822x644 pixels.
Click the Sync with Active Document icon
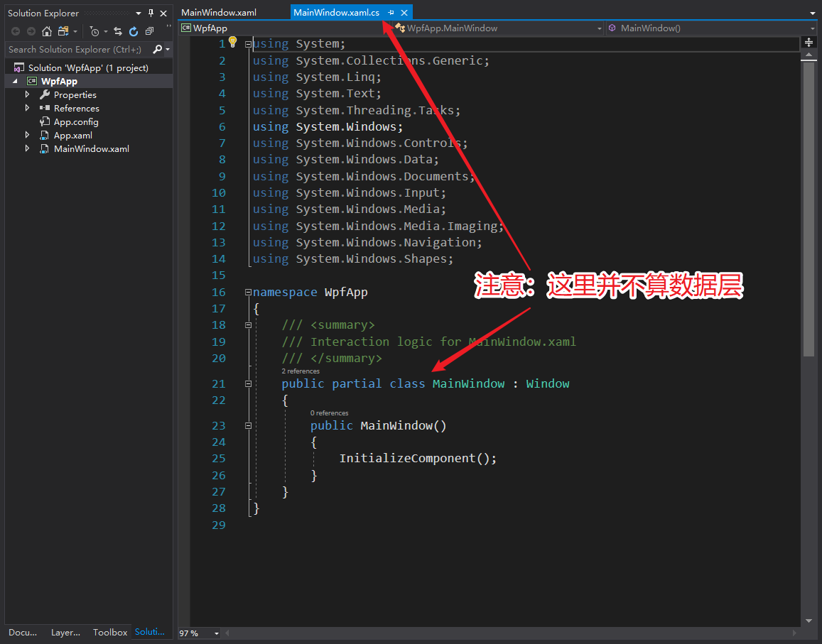click(118, 31)
